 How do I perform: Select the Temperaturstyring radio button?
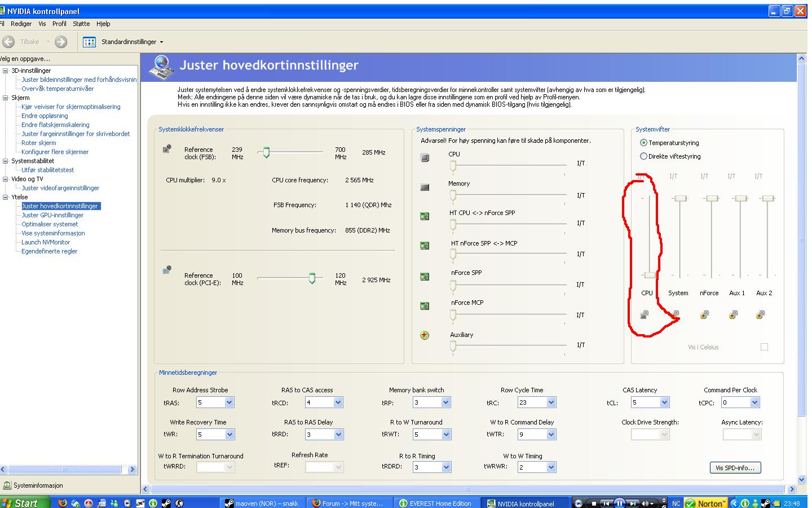643,143
